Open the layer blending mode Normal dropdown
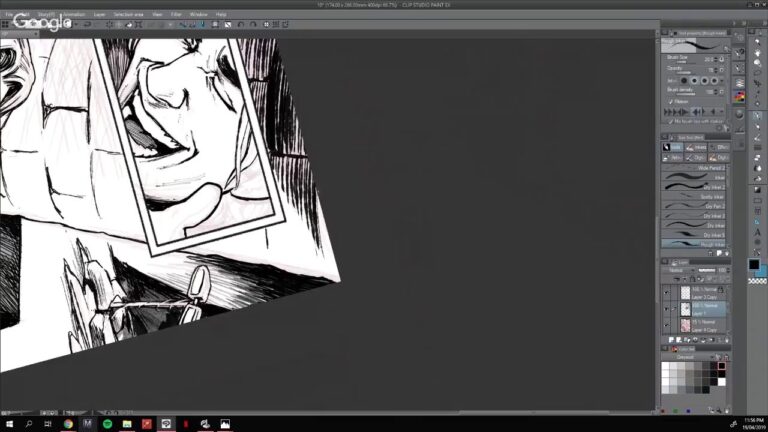The image size is (768, 432). (x=679, y=270)
